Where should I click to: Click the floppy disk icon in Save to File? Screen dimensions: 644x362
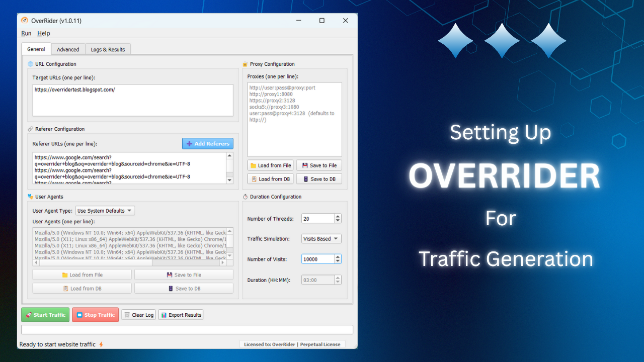pos(306,165)
